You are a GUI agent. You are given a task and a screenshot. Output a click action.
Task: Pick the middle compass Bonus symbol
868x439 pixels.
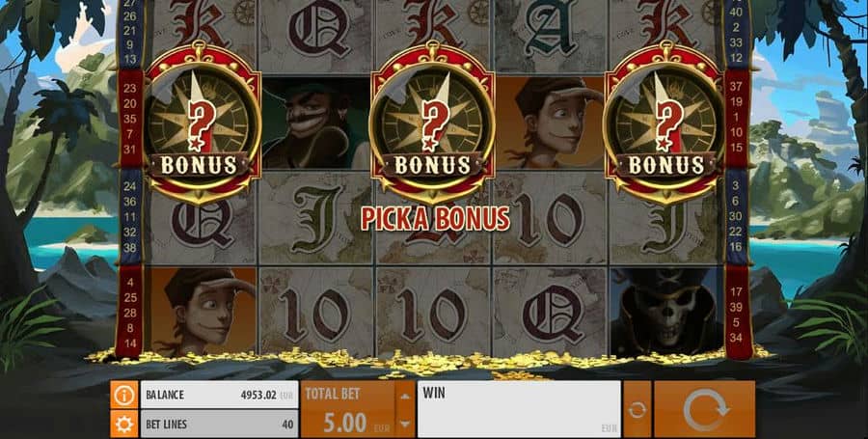pos(433,123)
